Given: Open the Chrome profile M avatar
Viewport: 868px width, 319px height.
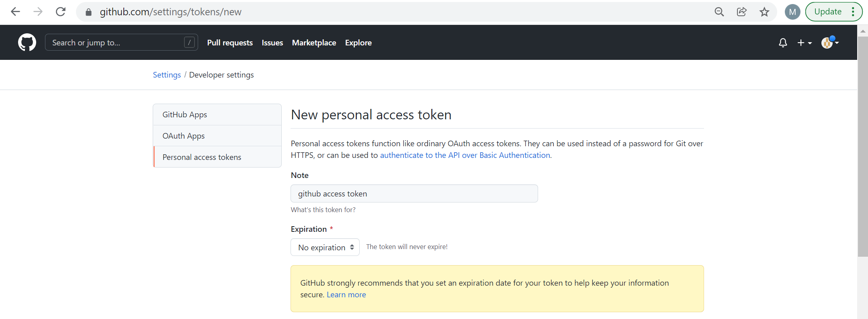Looking at the screenshot, I should (792, 12).
